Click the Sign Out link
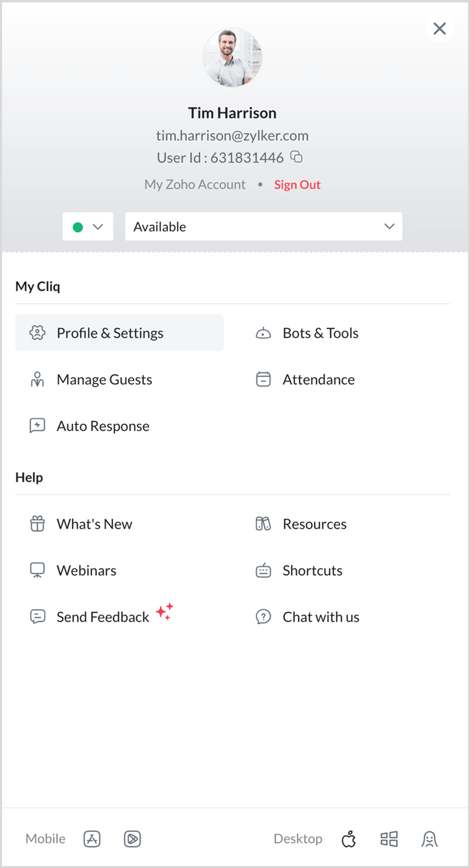This screenshot has width=470, height=868. point(297,185)
